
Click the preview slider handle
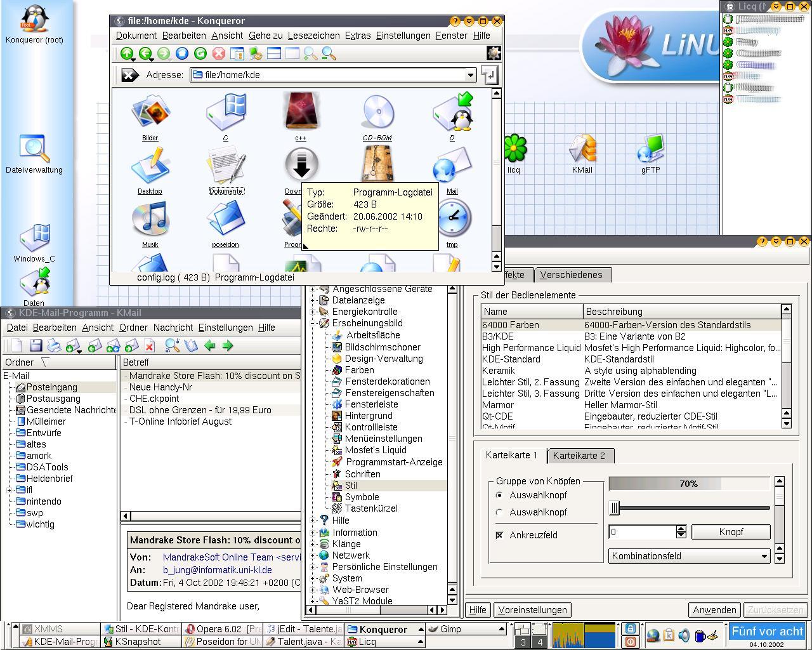[x=614, y=508]
